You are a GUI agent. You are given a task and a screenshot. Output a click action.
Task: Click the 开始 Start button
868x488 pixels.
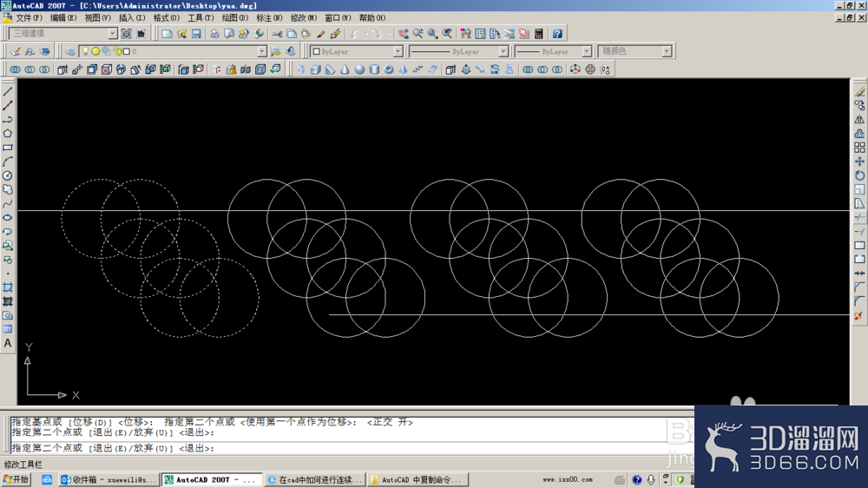tap(16, 479)
